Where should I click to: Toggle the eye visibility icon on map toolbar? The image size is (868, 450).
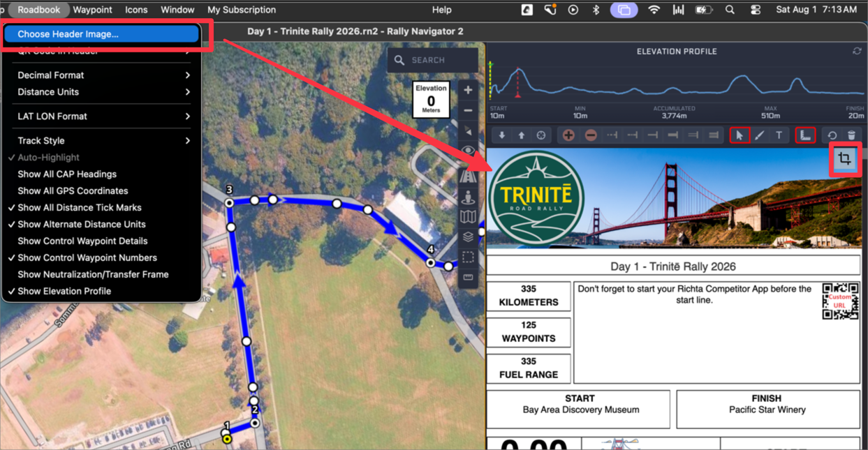468,151
